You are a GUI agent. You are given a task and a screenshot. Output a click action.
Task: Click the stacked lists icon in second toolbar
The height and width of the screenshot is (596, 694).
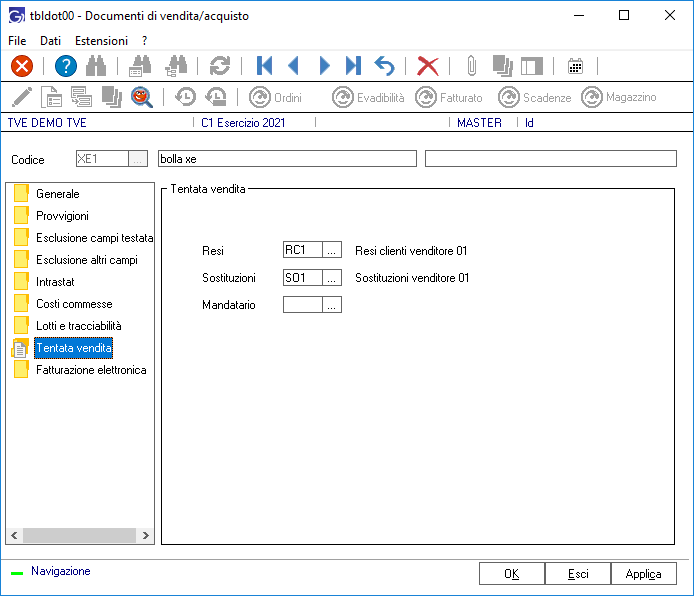pyautogui.click(x=81, y=97)
